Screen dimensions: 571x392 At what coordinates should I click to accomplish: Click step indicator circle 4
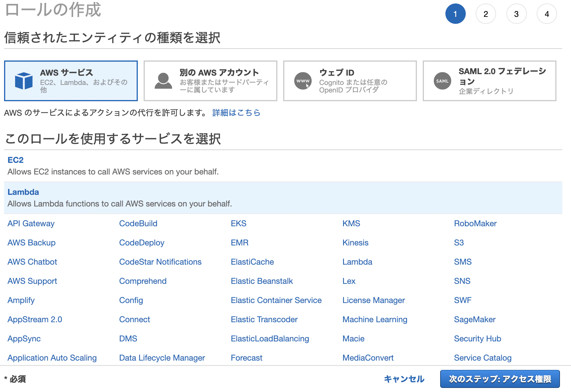tap(547, 13)
